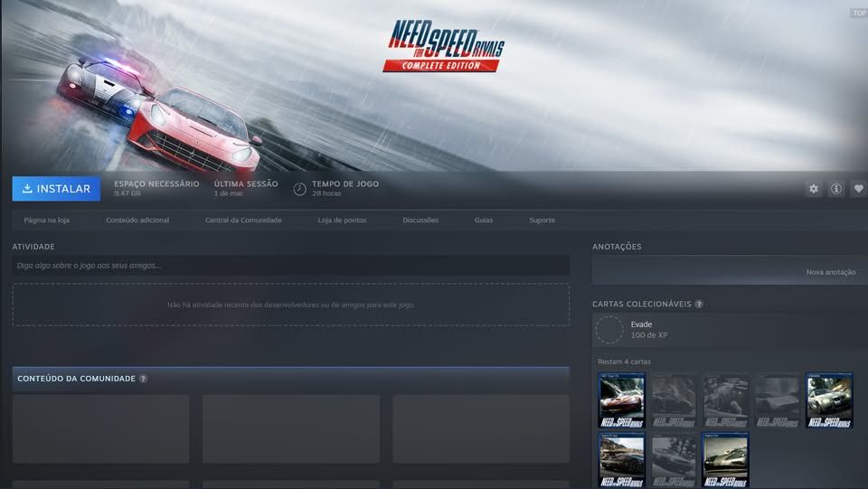The image size is (868, 489).
Task: Click the '1 de mar.' last session date
Action: (229, 193)
